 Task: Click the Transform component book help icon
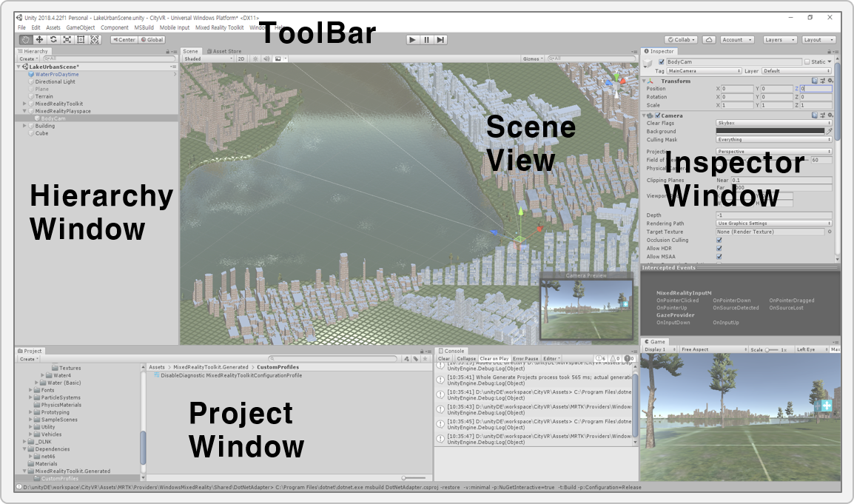(x=815, y=81)
